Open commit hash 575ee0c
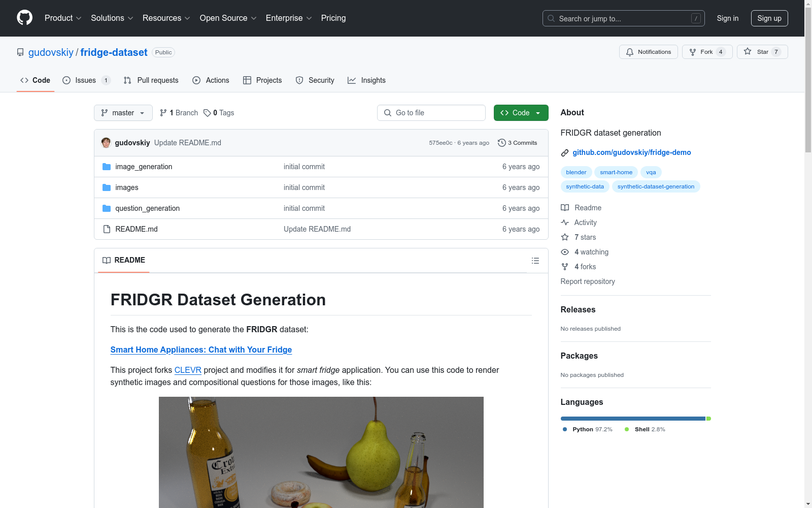Screen dimensions: 812x508 click(441, 143)
